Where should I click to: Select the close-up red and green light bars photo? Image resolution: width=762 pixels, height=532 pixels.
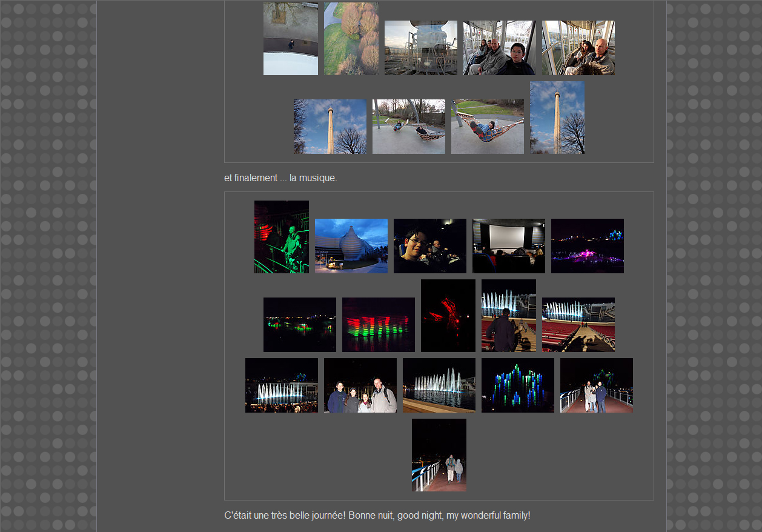coord(378,325)
